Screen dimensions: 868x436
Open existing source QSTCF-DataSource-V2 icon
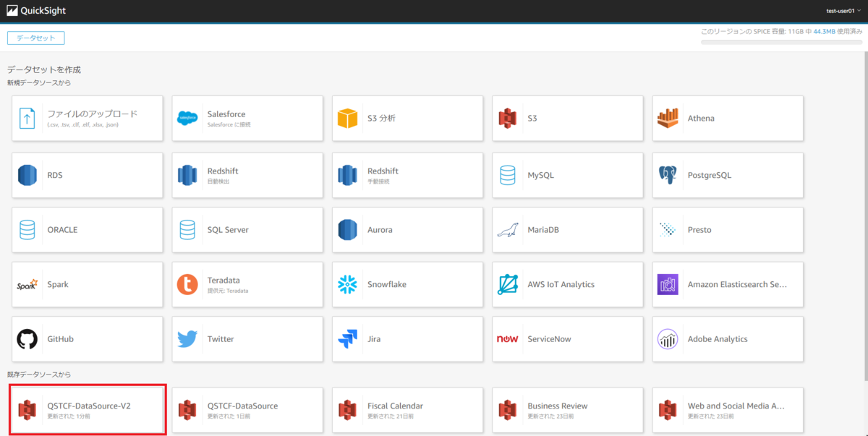pyautogui.click(x=27, y=410)
